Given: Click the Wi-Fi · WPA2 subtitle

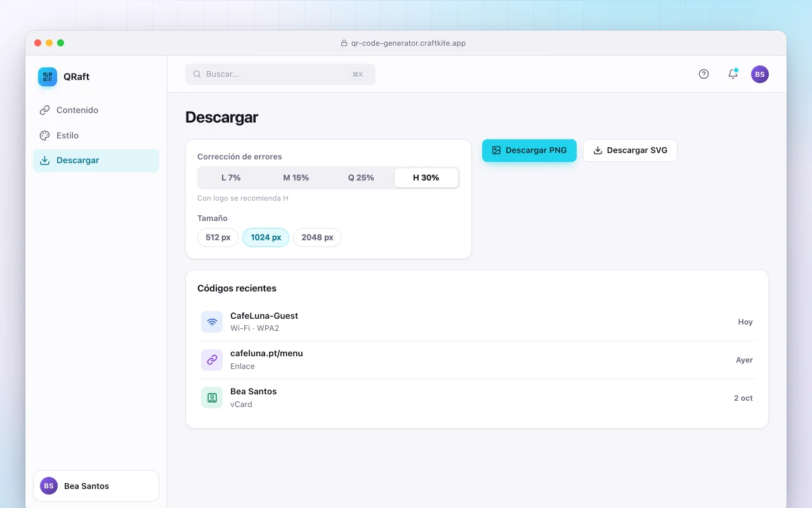Looking at the screenshot, I should pos(254,328).
